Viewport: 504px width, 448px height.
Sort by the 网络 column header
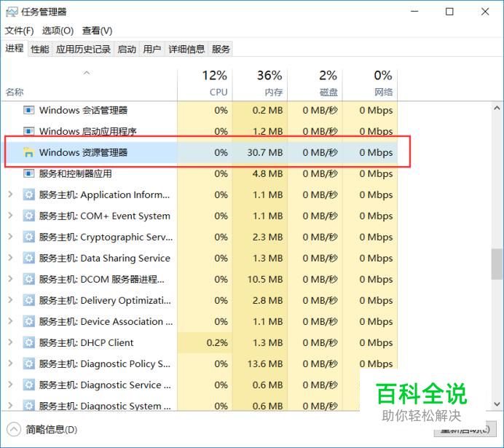click(x=370, y=85)
